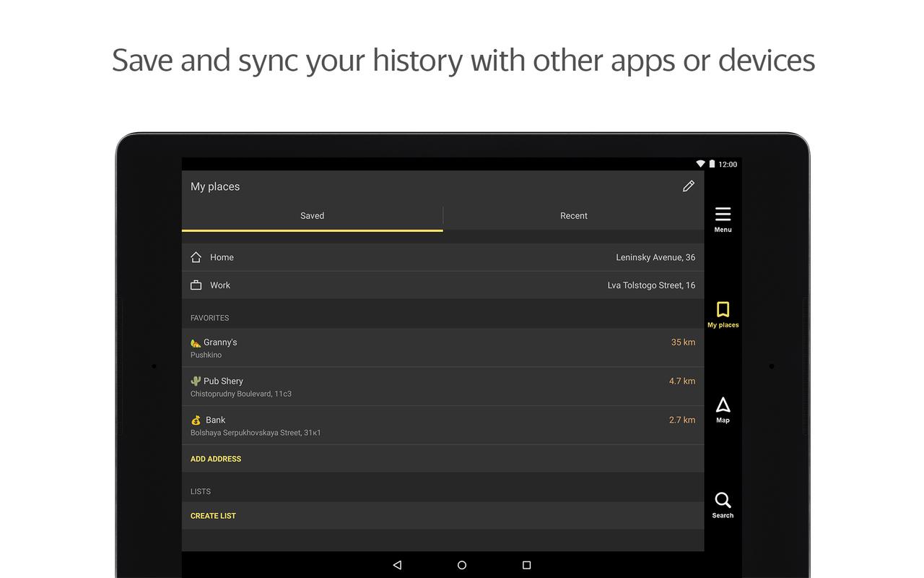The height and width of the screenshot is (578, 924).
Task: Open the Pub Shery favorite name
Action: 223,381
